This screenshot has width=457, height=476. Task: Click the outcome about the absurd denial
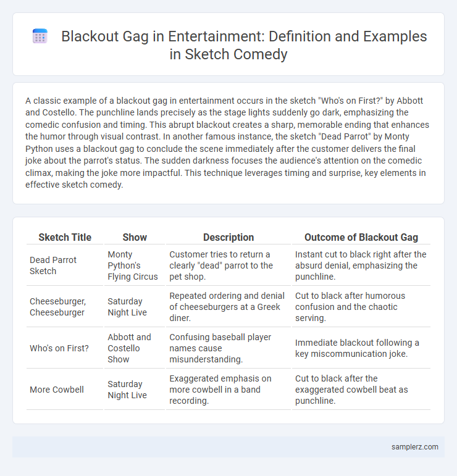361,265
